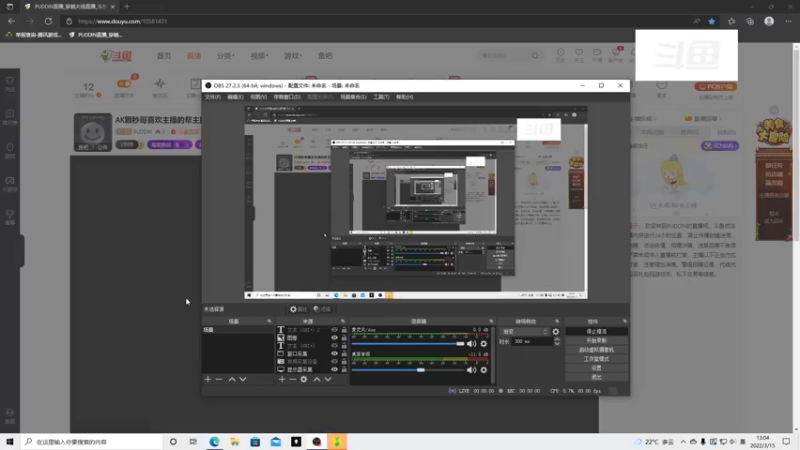
Task: Open the 渐变 scene transition dropdown
Action: tap(524, 332)
